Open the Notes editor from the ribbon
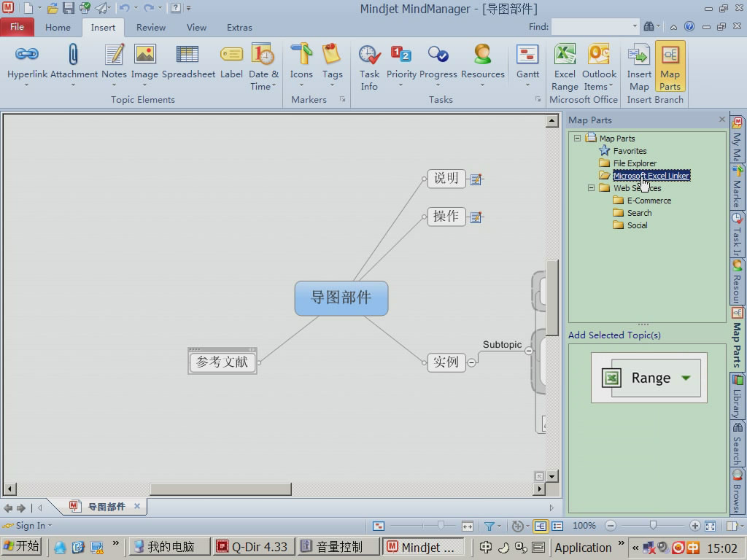The image size is (747, 560). [x=115, y=66]
